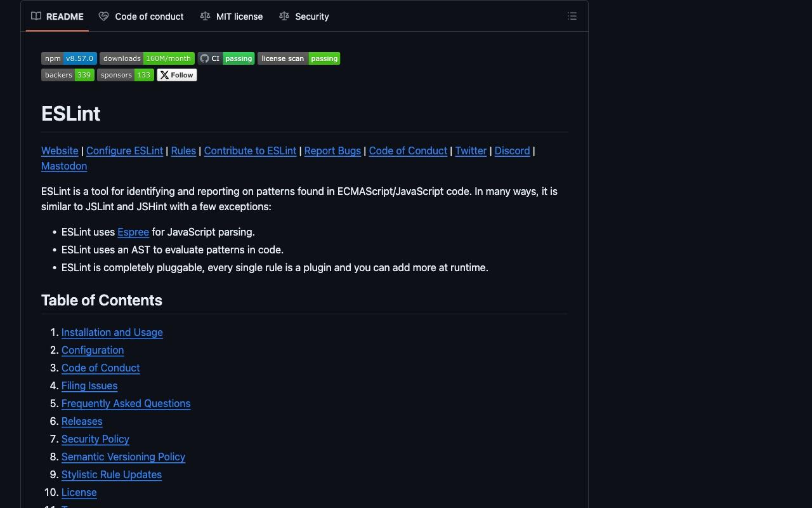812x508 pixels.
Task: Click the X Follow button
Action: [x=177, y=75]
